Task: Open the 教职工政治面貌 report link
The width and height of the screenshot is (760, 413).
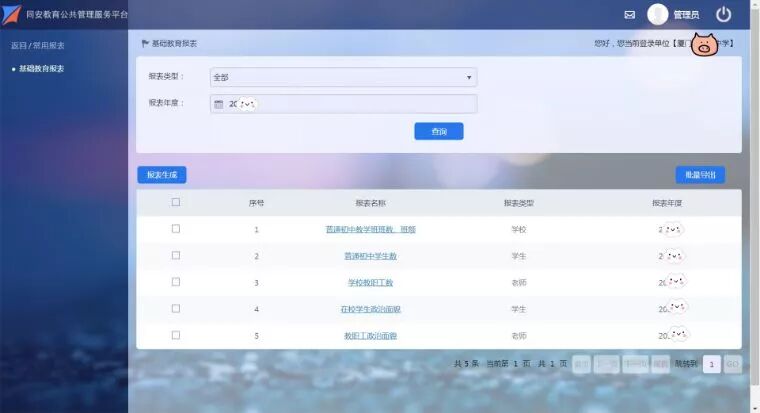Action: (370, 336)
